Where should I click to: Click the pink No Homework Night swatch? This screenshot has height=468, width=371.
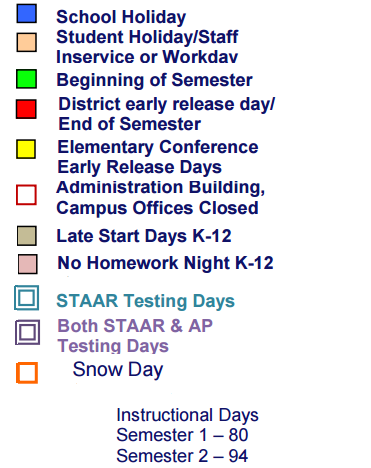(28, 264)
